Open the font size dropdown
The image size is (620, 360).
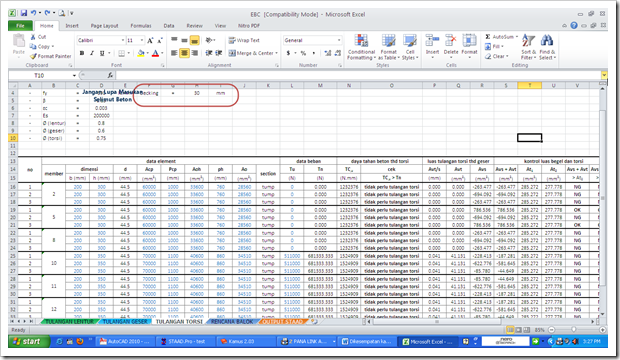point(142,40)
